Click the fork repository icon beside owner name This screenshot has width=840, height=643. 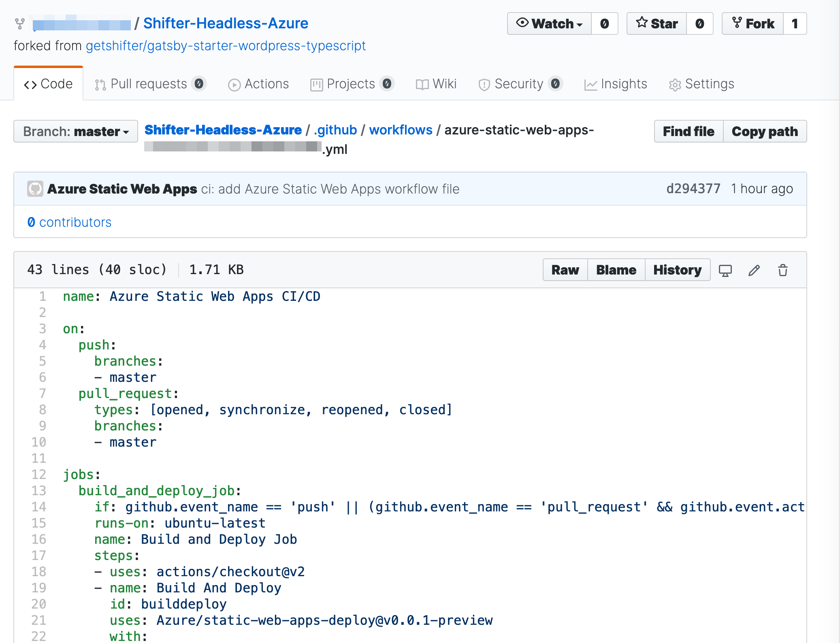tap(19, 24)
